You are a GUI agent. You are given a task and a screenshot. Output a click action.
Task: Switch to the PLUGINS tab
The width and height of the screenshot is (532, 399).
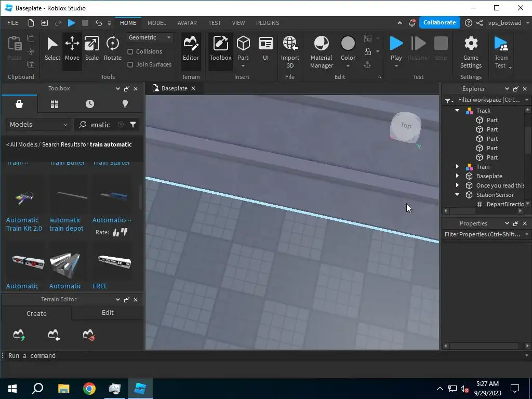(x=268, y=23)
